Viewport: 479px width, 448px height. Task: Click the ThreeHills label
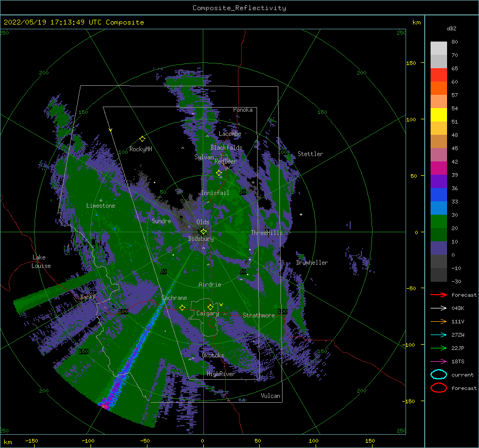[x=267, y=233]
